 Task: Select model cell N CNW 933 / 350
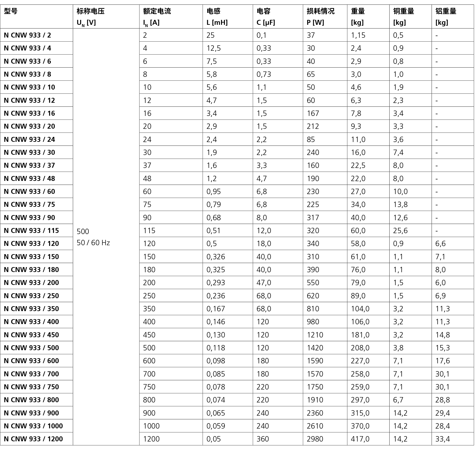point(36,308)
